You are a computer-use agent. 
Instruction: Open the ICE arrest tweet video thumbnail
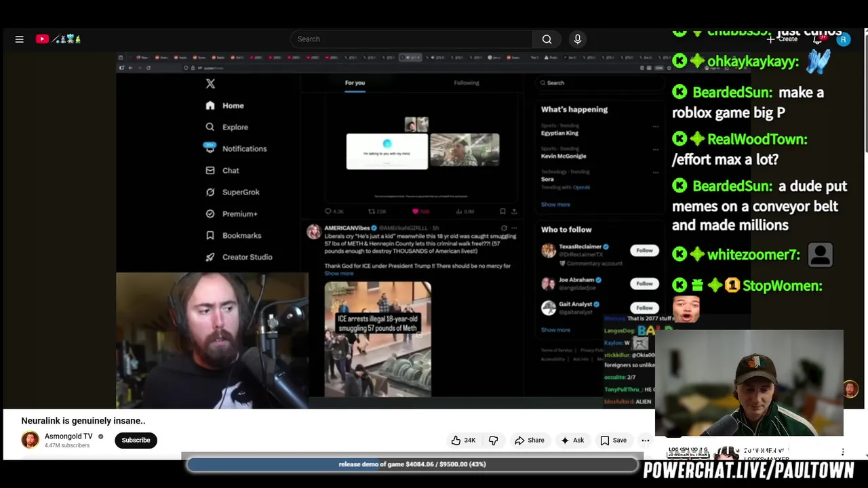point(378,339)
